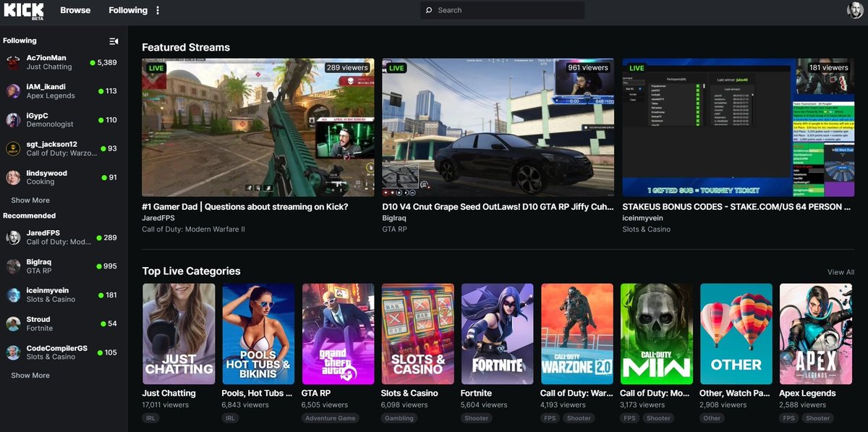868x432 pixels.
Task: Open the Browse tab
Action: 75,10
